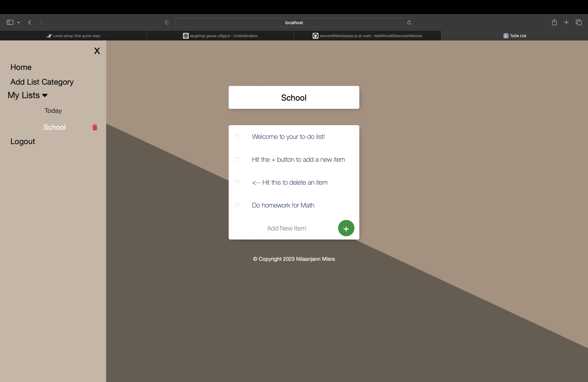The height and width of the screenshot is (382, 588).
Task: Add a new item with the green plus
Action: point(346,228)
